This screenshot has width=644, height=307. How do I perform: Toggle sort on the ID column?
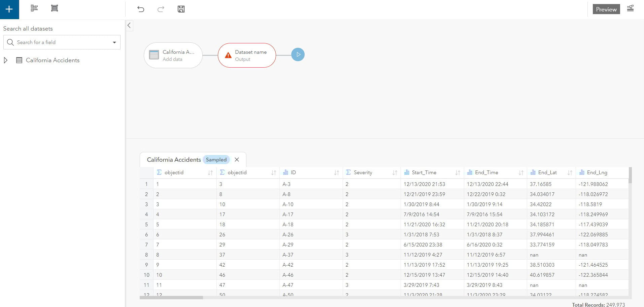coord(336,172)
